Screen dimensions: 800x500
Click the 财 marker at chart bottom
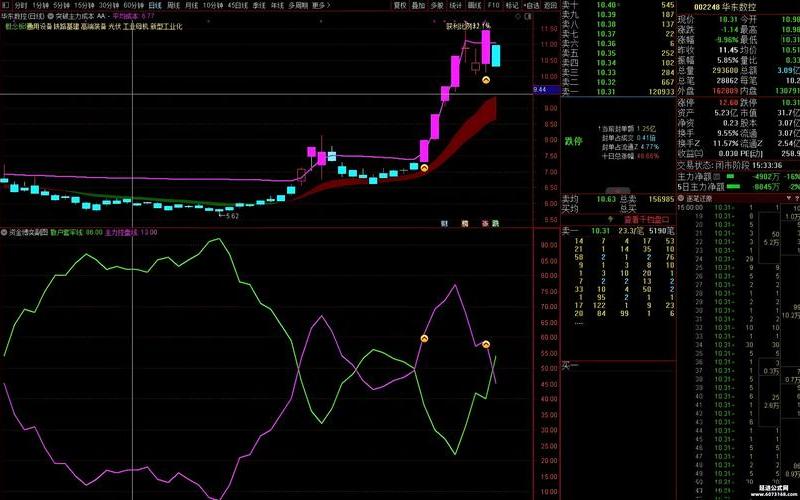[x=444, y=223]
